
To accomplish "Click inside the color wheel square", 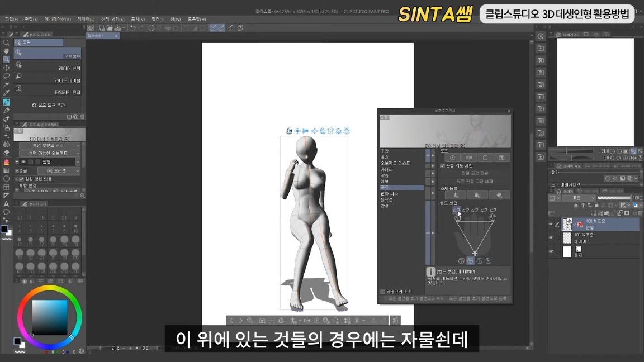I will [x=50, y=317].
